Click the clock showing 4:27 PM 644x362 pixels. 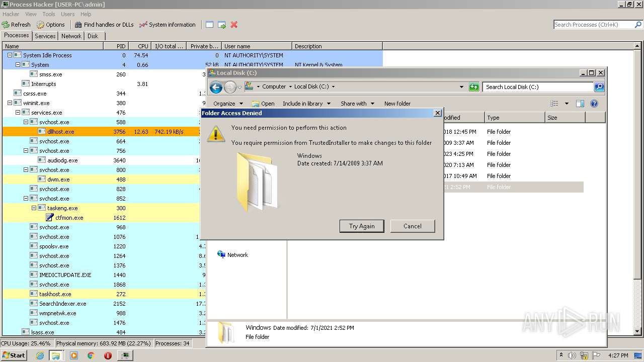[618, 355]
